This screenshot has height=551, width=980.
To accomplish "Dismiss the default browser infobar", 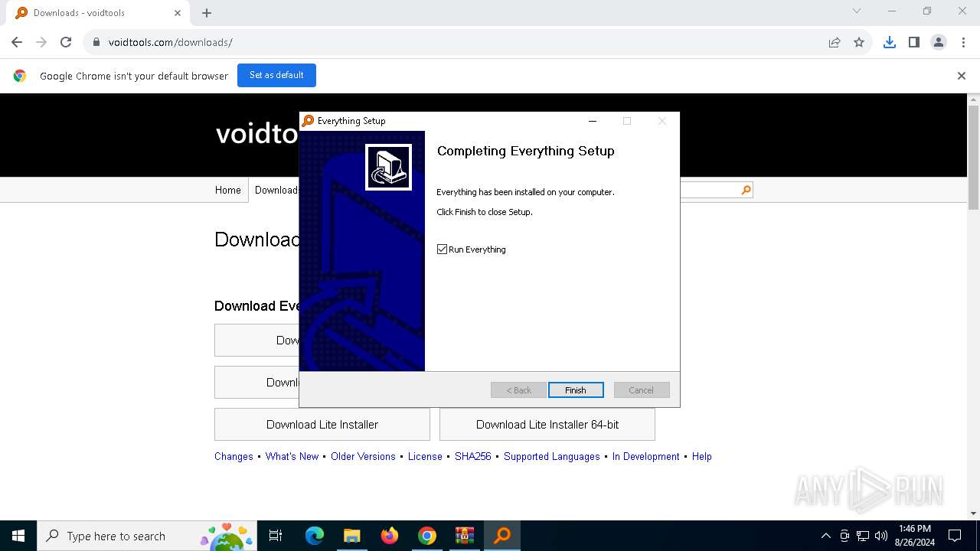I will [x=962, y=76].
